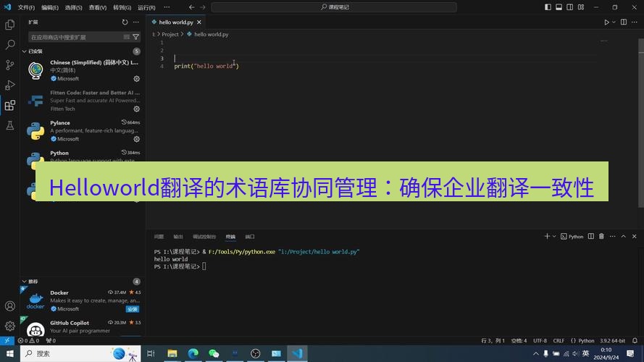Open Run and Debug view
Viewport: 644px width, 362px height.
point(10,85)
